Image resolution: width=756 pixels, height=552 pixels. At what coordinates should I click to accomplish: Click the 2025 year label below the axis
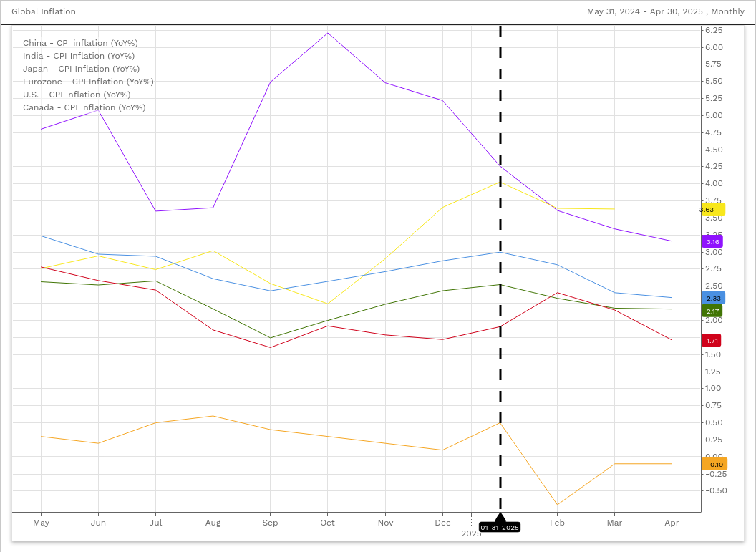(470, 533)
